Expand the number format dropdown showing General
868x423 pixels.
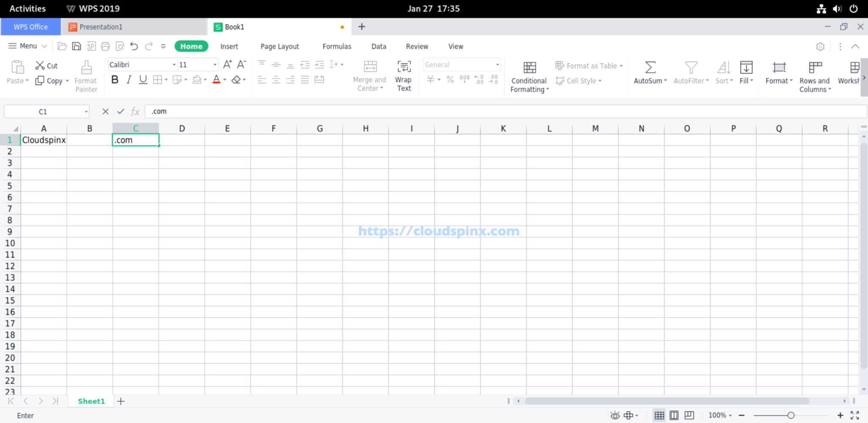click(x=497, y=64)
